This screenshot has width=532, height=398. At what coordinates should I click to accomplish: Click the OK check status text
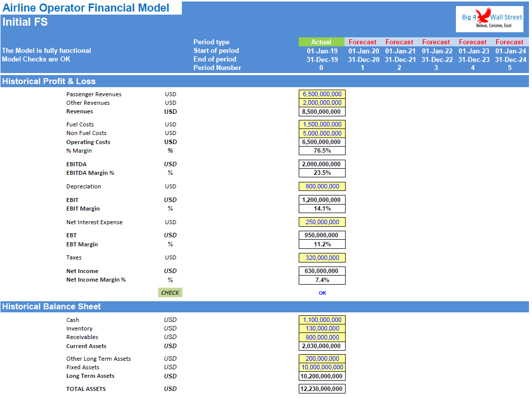coord(321,293)
